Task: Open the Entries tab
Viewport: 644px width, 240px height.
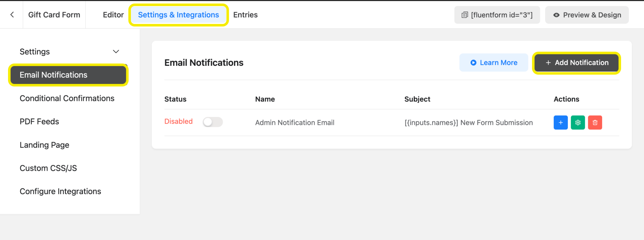Action: pyautogui.click(x=245, y=14)
